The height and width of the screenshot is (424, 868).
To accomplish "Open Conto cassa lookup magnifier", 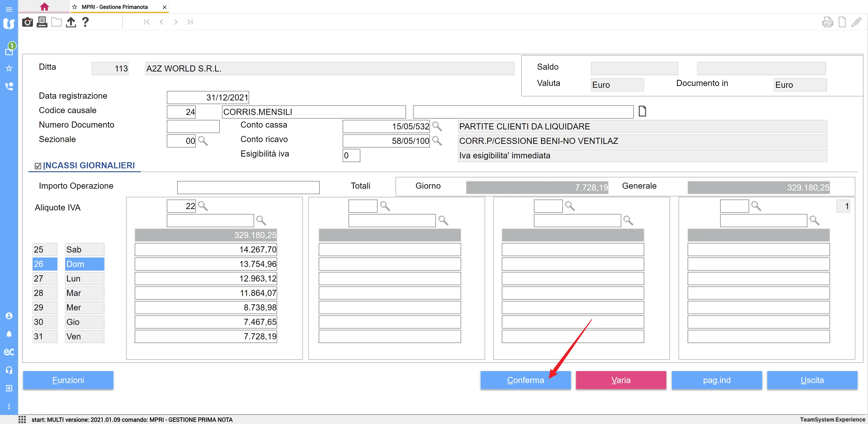I will coord(437,126).
